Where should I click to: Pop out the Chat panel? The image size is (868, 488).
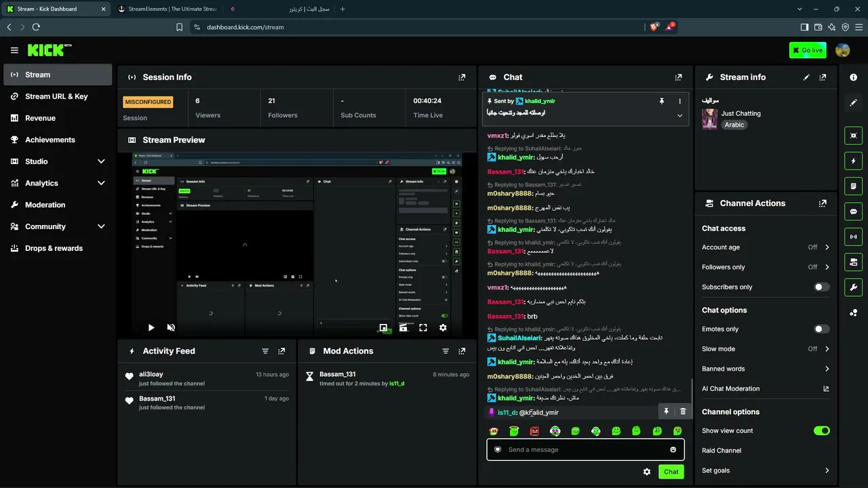pos(678,77)
